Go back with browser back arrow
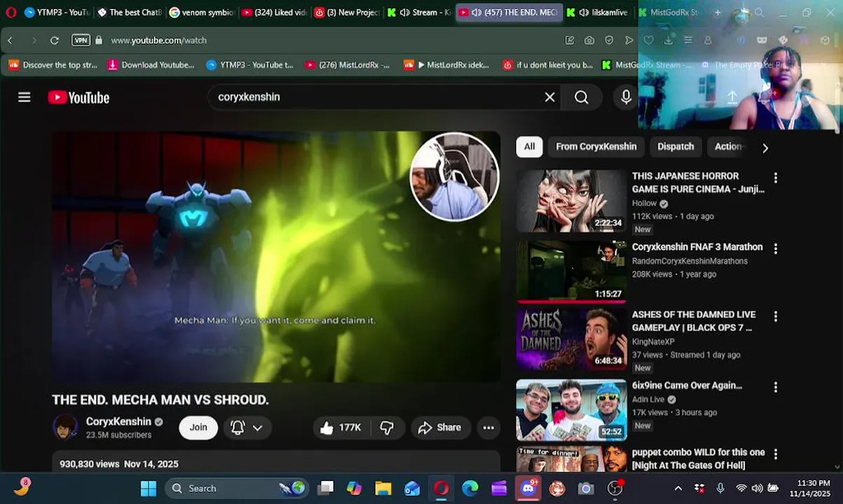The height and width of the screenshot is (504, 843). [10, 41]
